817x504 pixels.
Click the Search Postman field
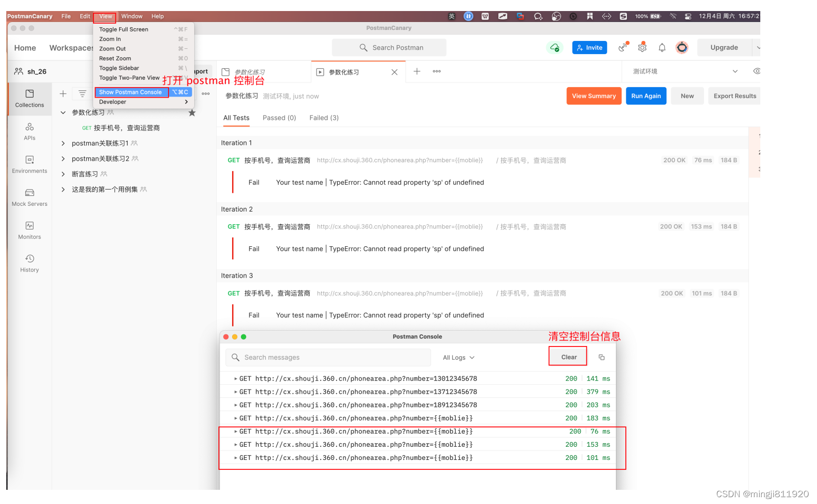coord(389,48)
